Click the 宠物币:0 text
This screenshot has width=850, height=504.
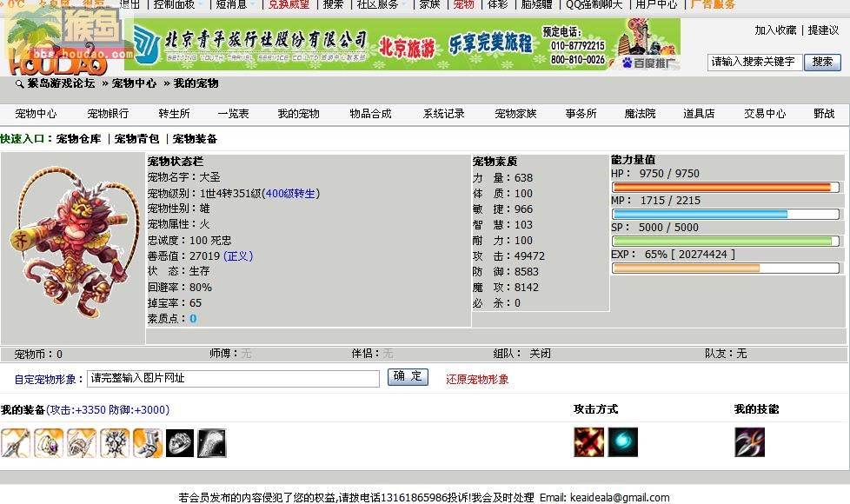(38, 355)
